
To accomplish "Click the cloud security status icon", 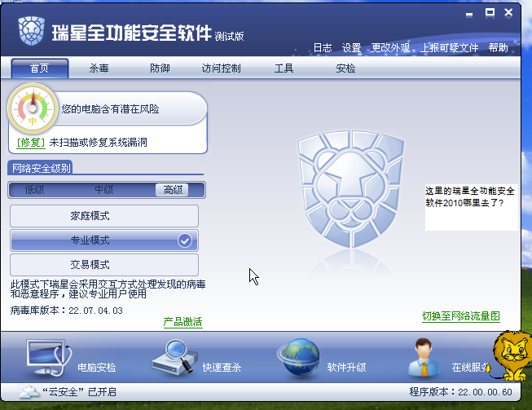I will tap(29, 392).
